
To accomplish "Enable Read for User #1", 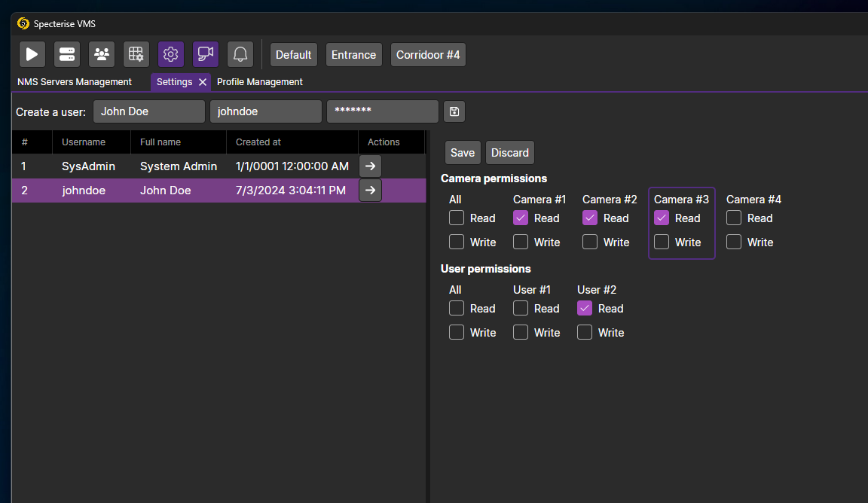I will tap(521, 308).
